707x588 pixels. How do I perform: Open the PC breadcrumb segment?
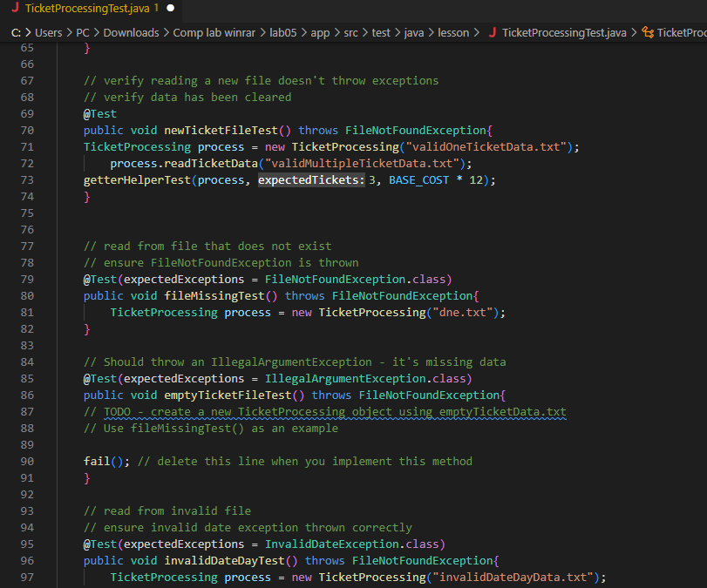[x=83, y=33]
